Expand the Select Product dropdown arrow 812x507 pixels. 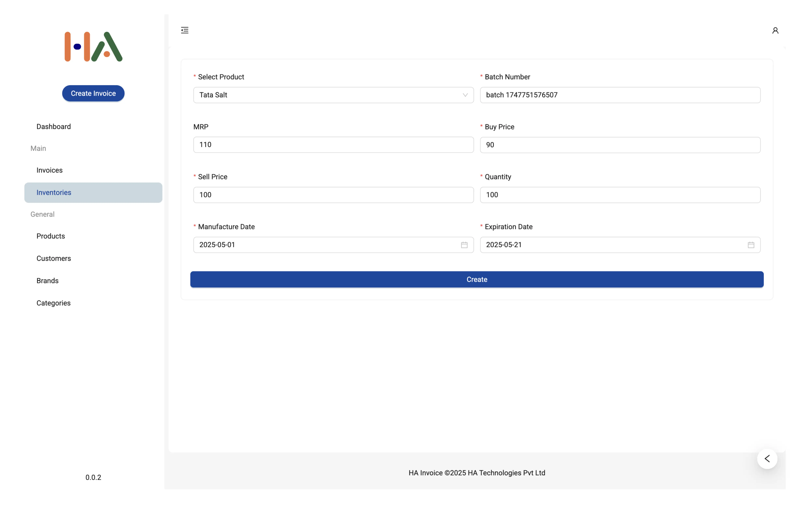pyautogui.click(x=465, y=95)
